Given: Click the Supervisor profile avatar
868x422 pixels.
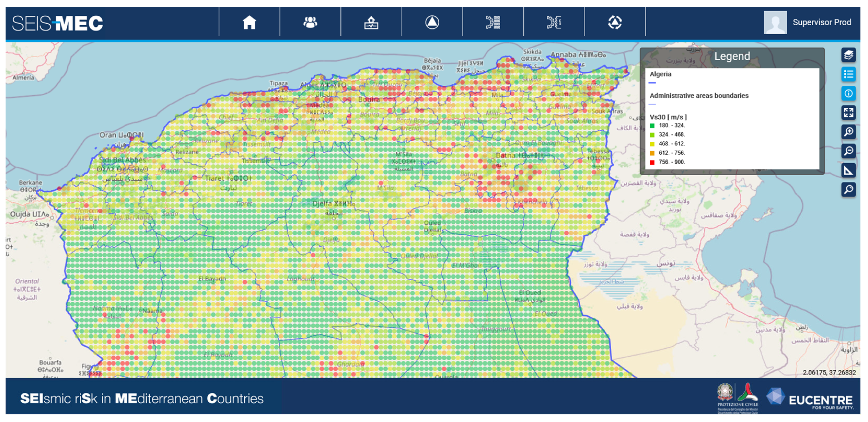Looking at the screenshot, I should tap(775, 22).
